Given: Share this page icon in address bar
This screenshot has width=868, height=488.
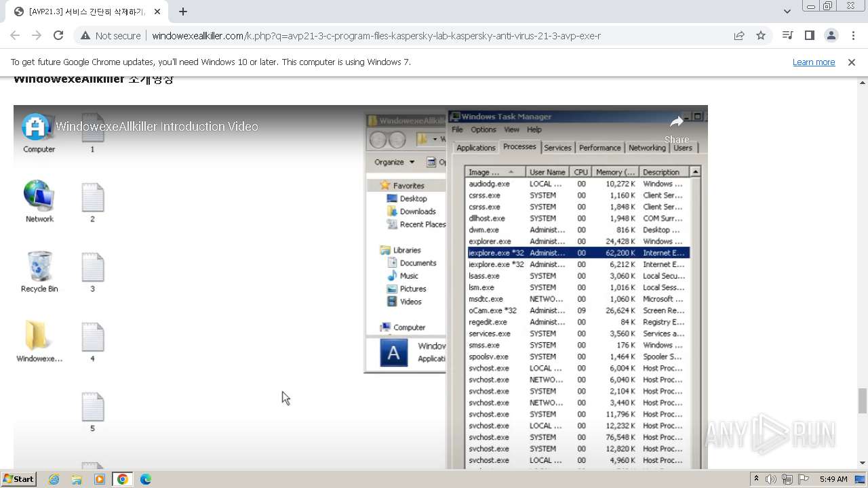Looking at the screenshot, I should click(739, 36).
